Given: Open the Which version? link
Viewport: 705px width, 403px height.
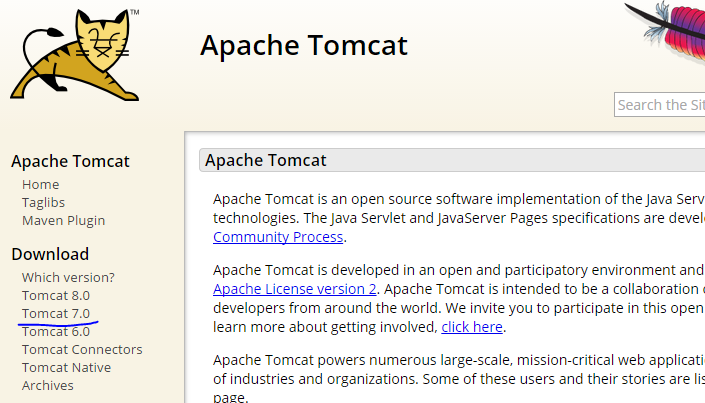Looking at the screenshot, I should [x=68, y=278].
